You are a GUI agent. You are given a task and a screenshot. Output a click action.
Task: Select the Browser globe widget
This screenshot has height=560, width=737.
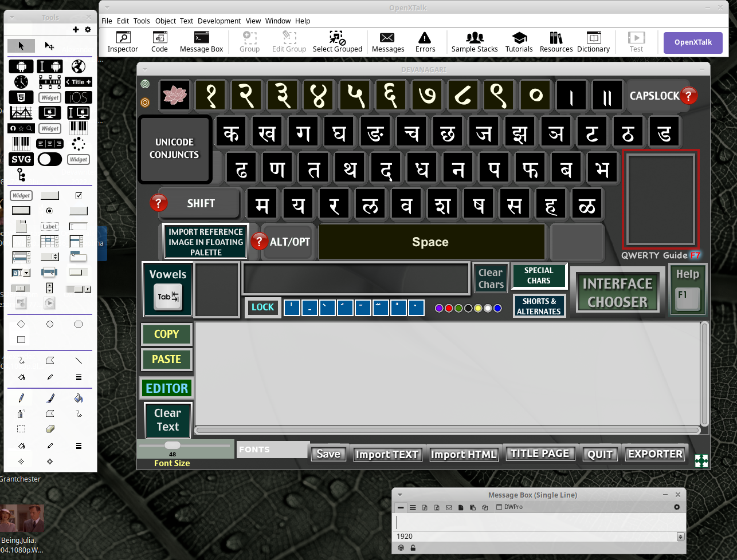click(x=79, y=66)
